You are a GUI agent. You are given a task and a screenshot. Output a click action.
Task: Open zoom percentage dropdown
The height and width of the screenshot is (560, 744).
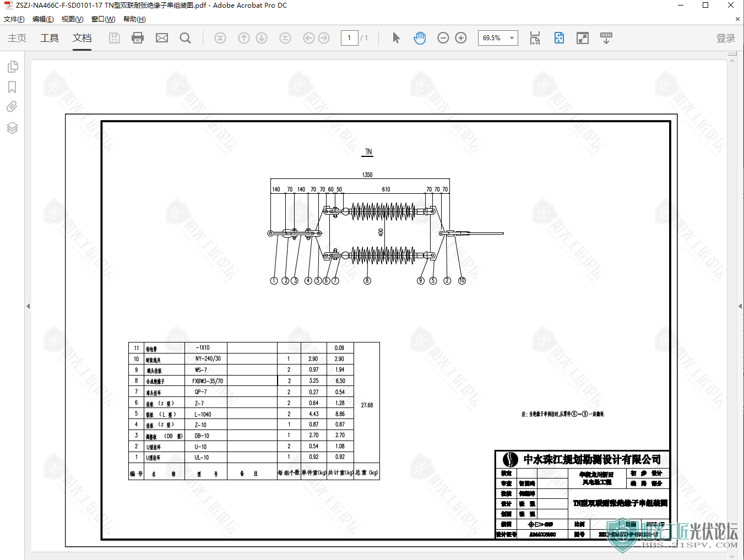pyautogui.click(x=512, y=38)
